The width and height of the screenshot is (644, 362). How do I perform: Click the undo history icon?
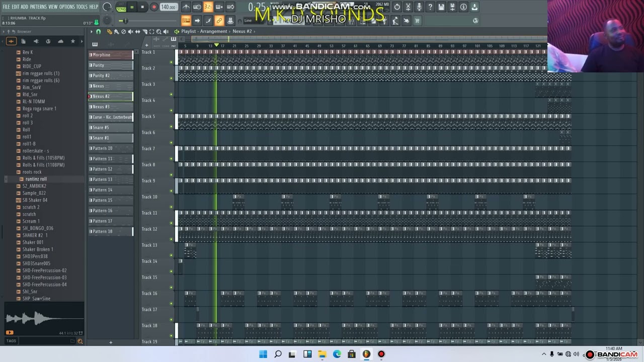coord(397,7)
